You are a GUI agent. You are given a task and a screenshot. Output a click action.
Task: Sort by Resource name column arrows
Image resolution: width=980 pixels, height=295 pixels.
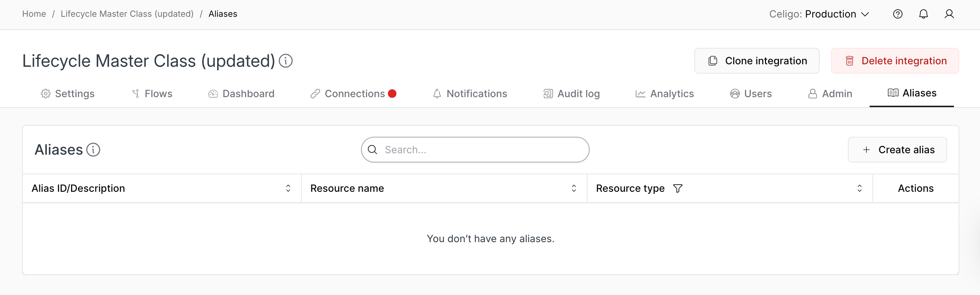(x=574, y=189)
